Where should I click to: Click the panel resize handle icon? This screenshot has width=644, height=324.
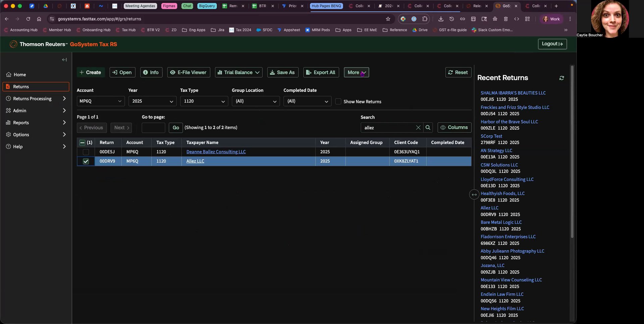point(474,195)
